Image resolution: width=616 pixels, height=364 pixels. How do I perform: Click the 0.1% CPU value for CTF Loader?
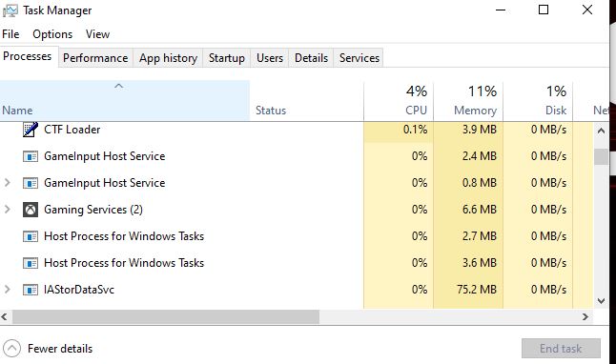(415, 130)
